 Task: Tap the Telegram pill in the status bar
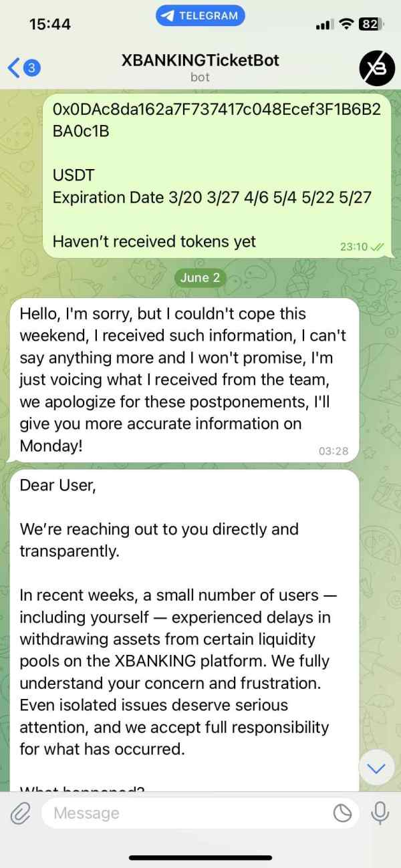(200, 15)
